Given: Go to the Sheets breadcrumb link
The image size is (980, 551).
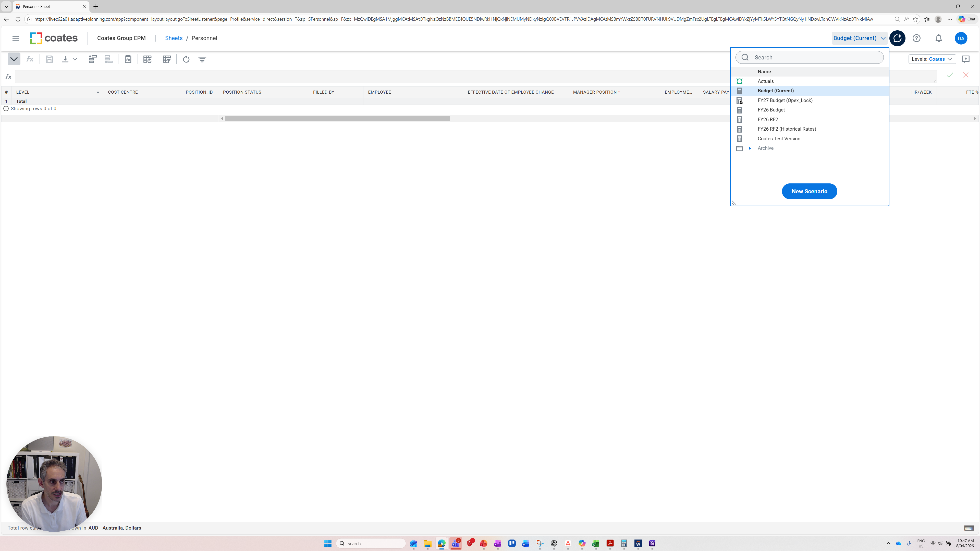Looking at the screenshot, I should pyautogui.click(x=174, y=38).
